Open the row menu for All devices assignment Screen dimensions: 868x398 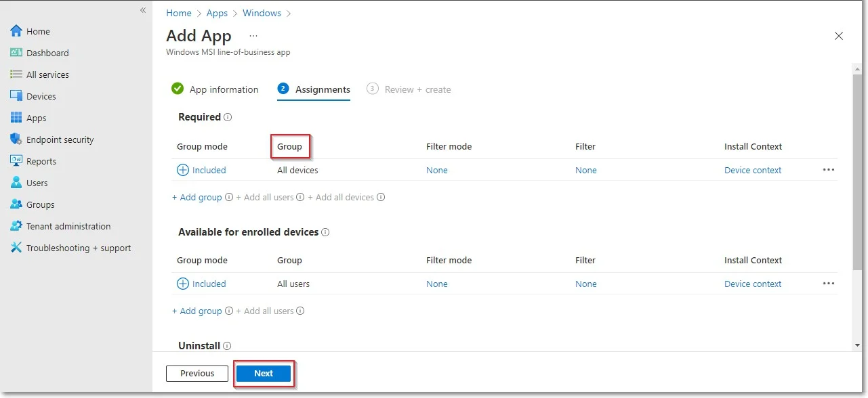(829, 170)
